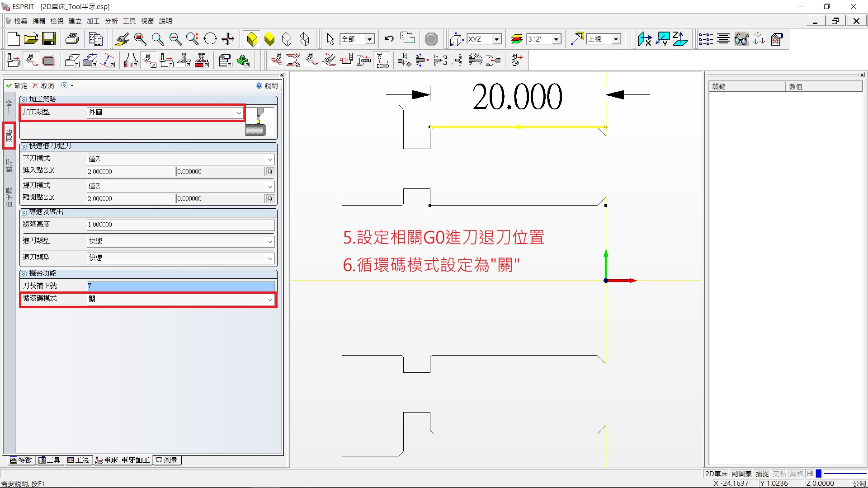Click the Stop octagon icon
Screen dimensions: 868x488
point(431,39)
